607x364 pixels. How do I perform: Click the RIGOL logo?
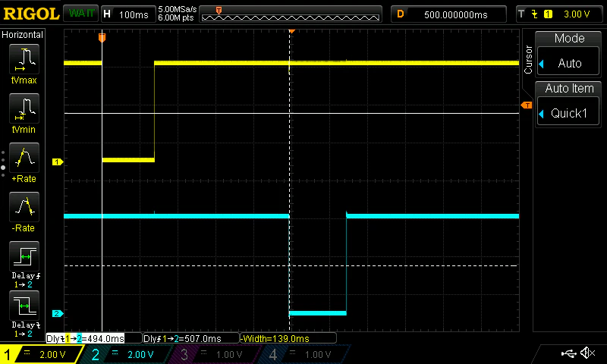click(31, 14)
